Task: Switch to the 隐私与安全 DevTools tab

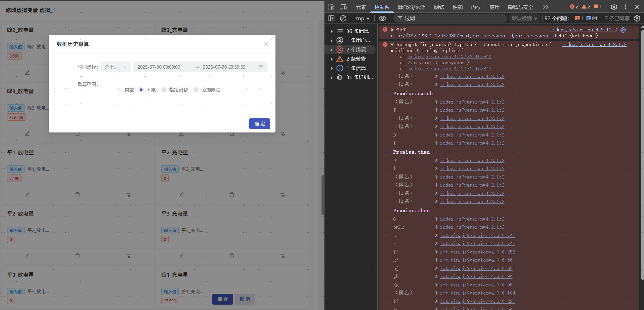Action: [520, 7]
